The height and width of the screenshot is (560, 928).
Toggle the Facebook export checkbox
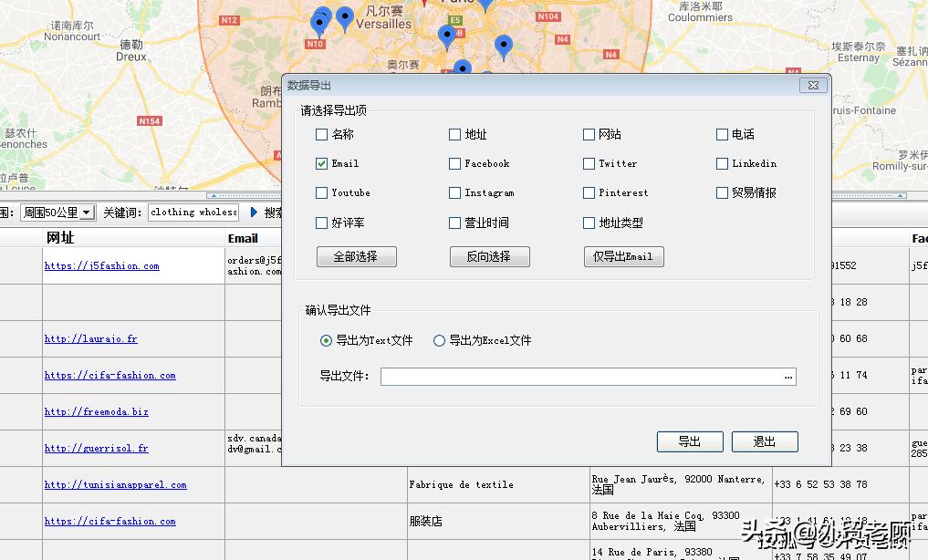[x=454, y=163]
